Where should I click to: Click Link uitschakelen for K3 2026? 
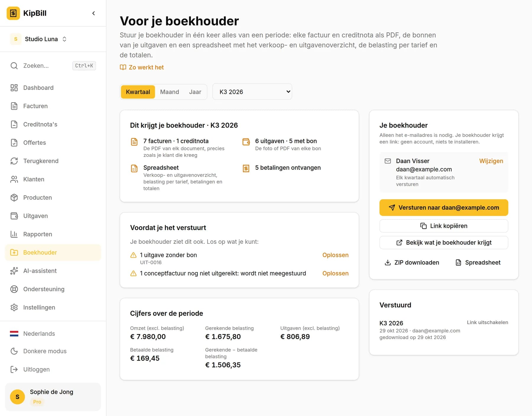[x=487, y=323]
